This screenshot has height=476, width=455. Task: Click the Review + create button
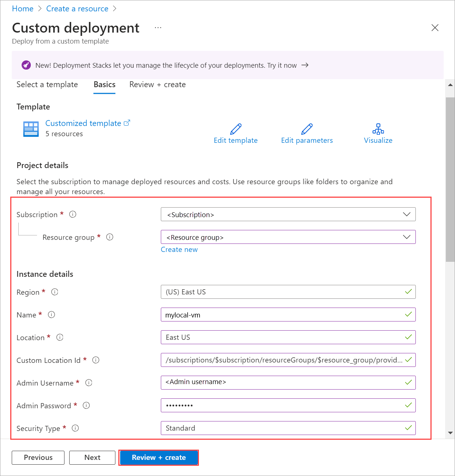(159, 457)
